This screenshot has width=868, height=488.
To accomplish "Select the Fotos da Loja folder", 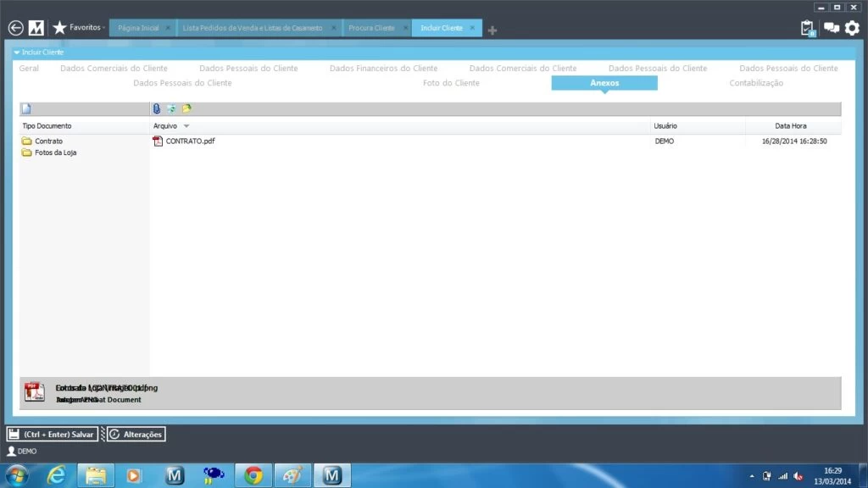I will (55, 152).
